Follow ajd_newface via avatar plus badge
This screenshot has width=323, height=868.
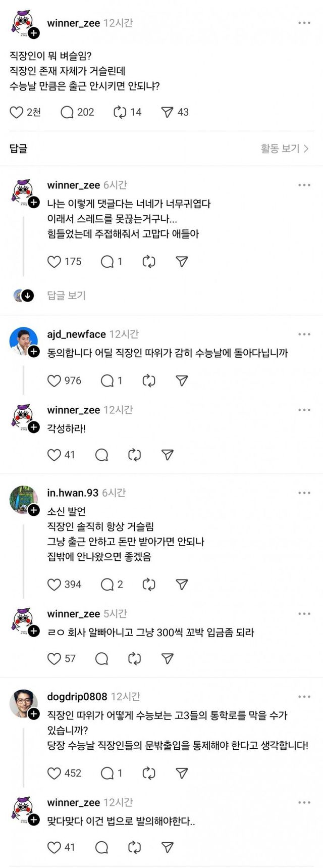point(34,352)
